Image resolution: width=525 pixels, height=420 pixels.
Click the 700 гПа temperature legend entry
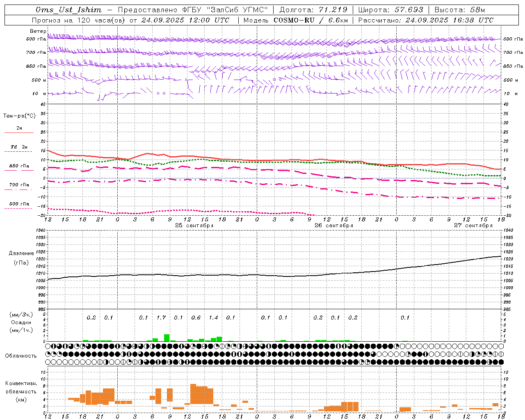click(x=19, y=185)
